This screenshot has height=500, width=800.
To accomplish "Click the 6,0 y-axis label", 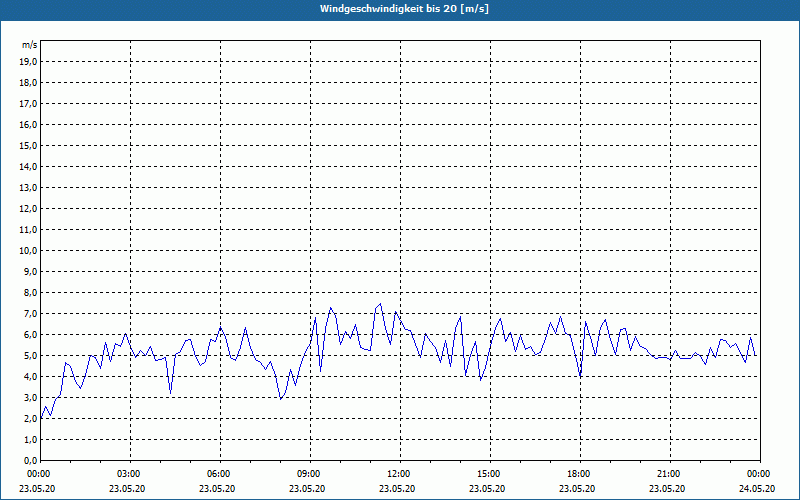I will 30,335.
